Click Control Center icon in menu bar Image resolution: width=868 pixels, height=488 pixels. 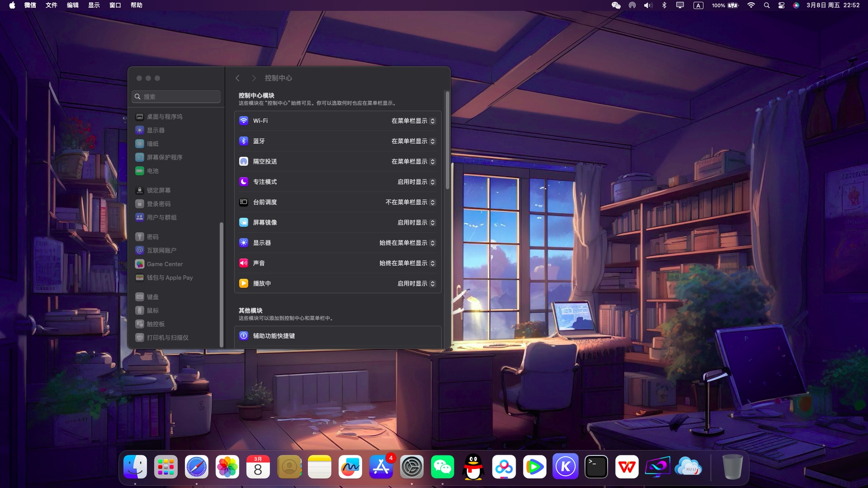[781, 5]
